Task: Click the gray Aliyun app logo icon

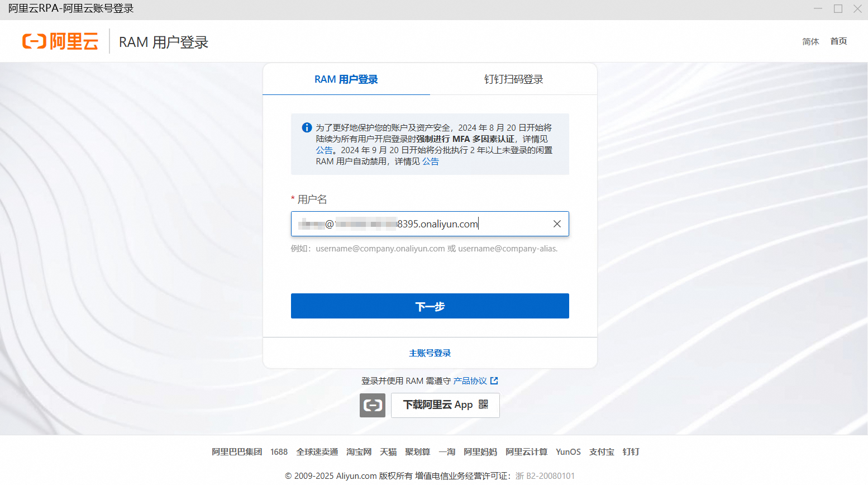Action: coord(373,405)
